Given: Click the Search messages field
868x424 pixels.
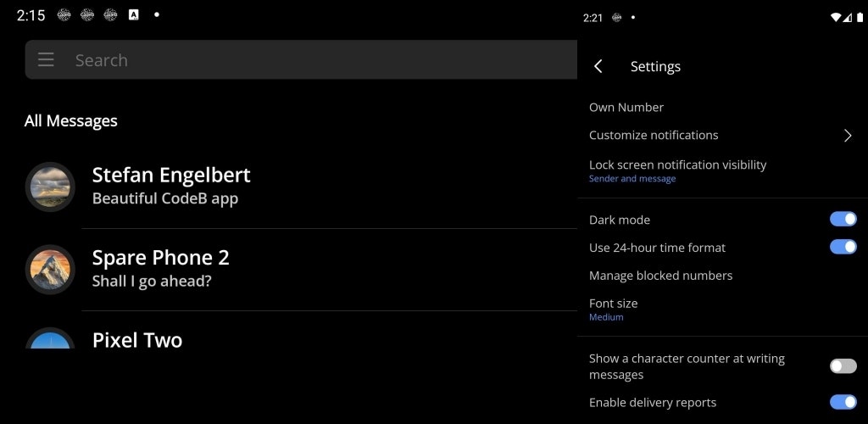Looking at the screenshot, I should [301, 59].
